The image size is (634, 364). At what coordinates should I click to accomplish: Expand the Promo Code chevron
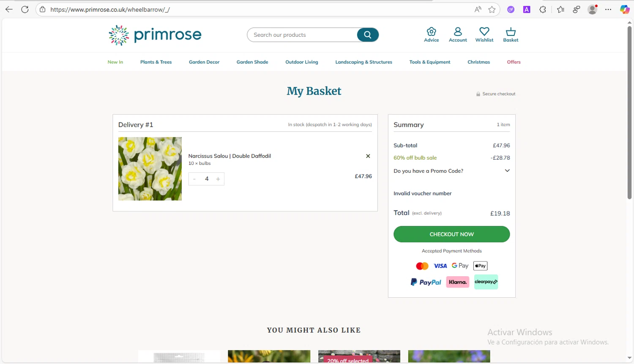507,171
